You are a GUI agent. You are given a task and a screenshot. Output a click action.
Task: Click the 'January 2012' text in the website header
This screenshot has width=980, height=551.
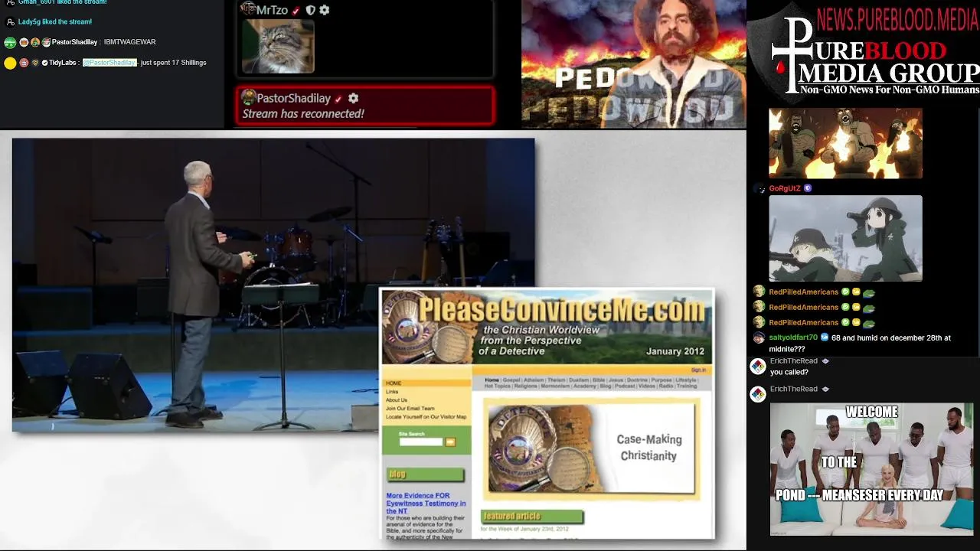coord(675,351)
